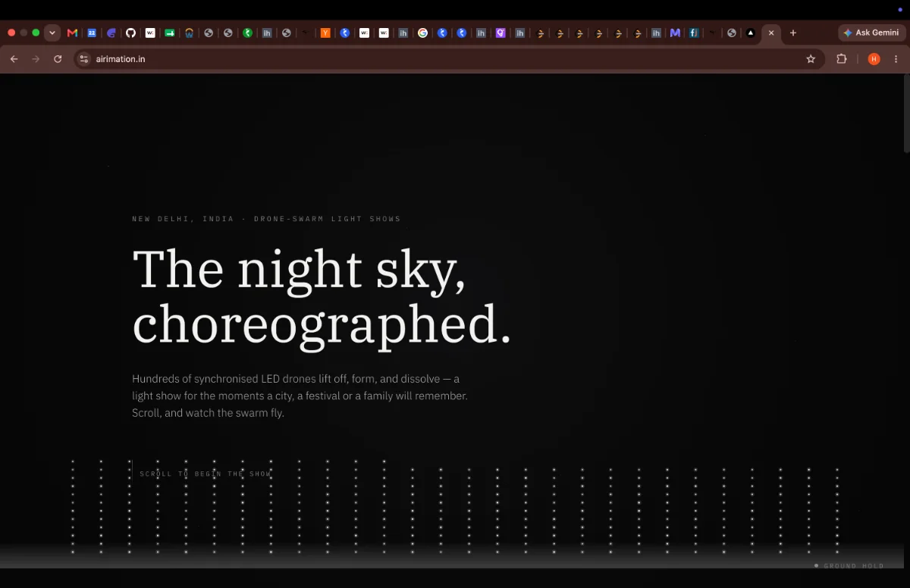Open the tab search dropdown arrow
The height and width of the screenshot is (588, 910).
pyautogui.click(x=52, y=33)
